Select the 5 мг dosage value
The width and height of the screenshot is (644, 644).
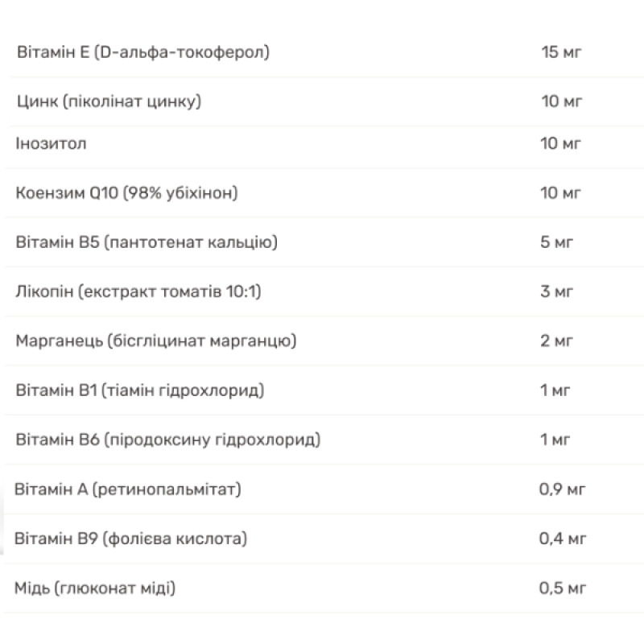click(556, 242)
